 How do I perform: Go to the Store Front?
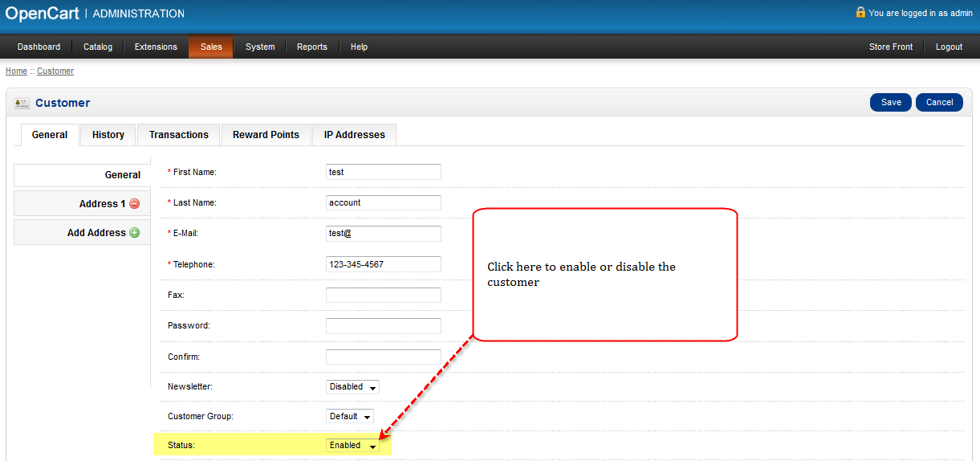coord(891,47)
